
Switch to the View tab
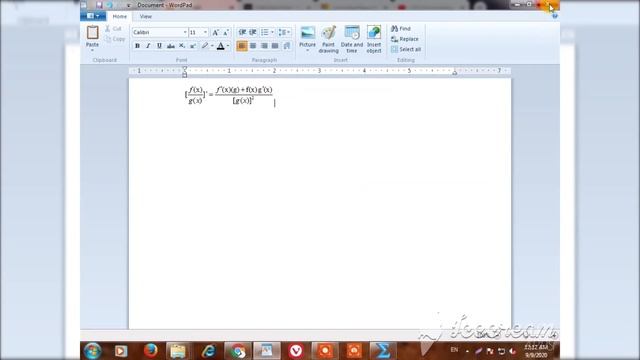pos(146,16)
